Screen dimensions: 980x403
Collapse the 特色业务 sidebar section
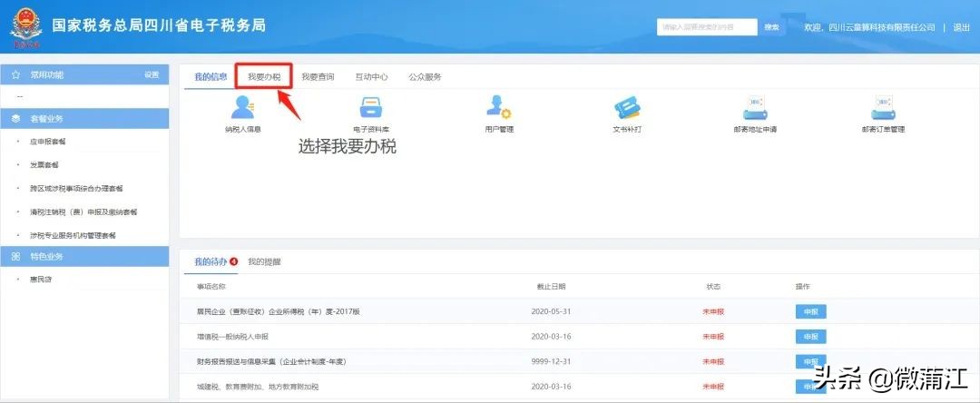pyautogui.click(x=84, y=256)
